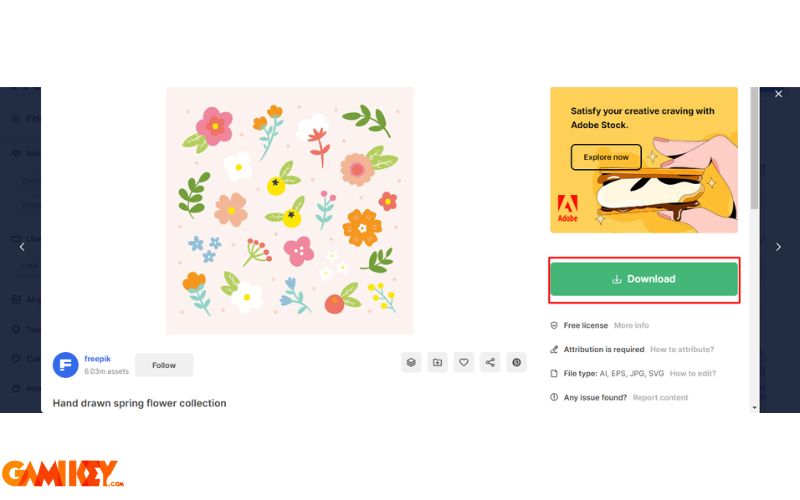Go to previous image with left arrow
800x500 pixels.
[x=22, y=247]
